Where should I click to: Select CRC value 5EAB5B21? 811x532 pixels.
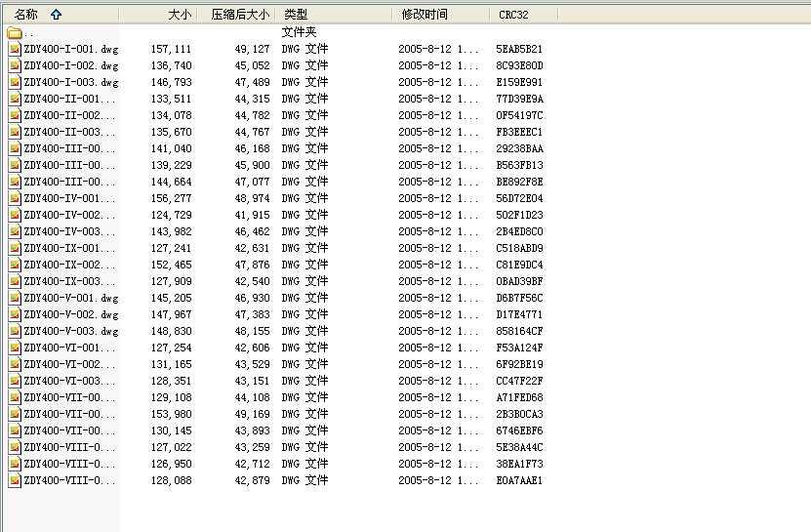519,49
